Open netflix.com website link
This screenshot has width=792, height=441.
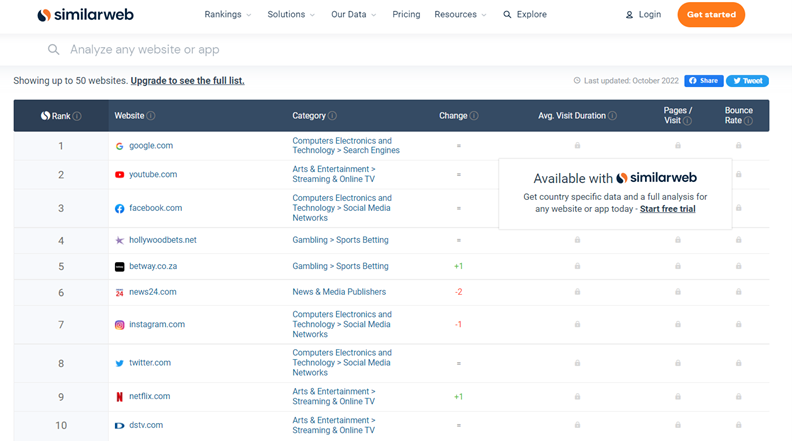point(150,396)
